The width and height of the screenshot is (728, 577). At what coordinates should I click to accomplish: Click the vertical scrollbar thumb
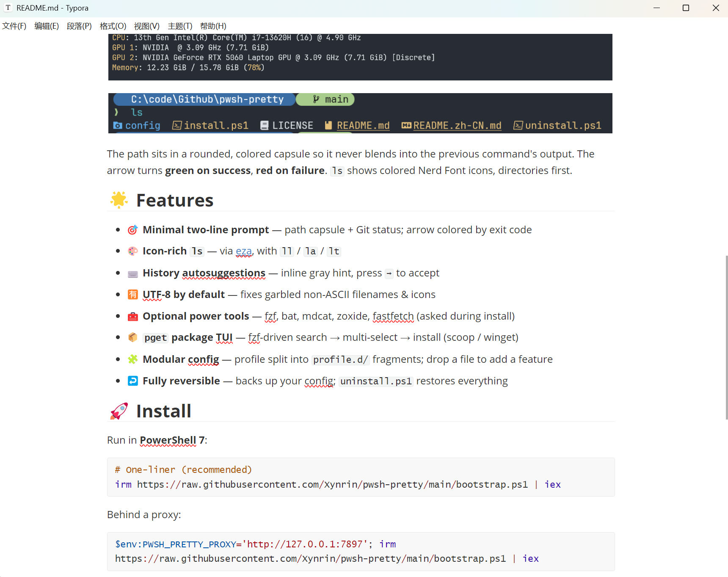pos(726,337)
